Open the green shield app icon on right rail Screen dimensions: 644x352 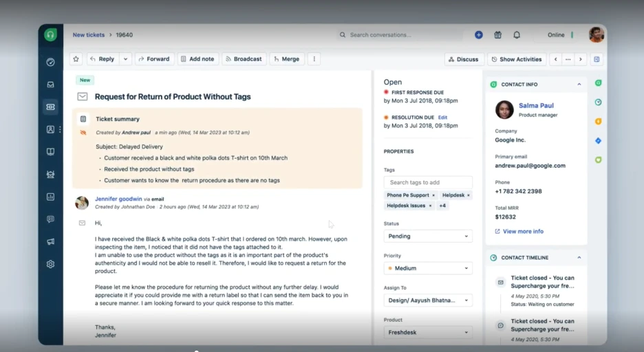(x=599, y=160)
